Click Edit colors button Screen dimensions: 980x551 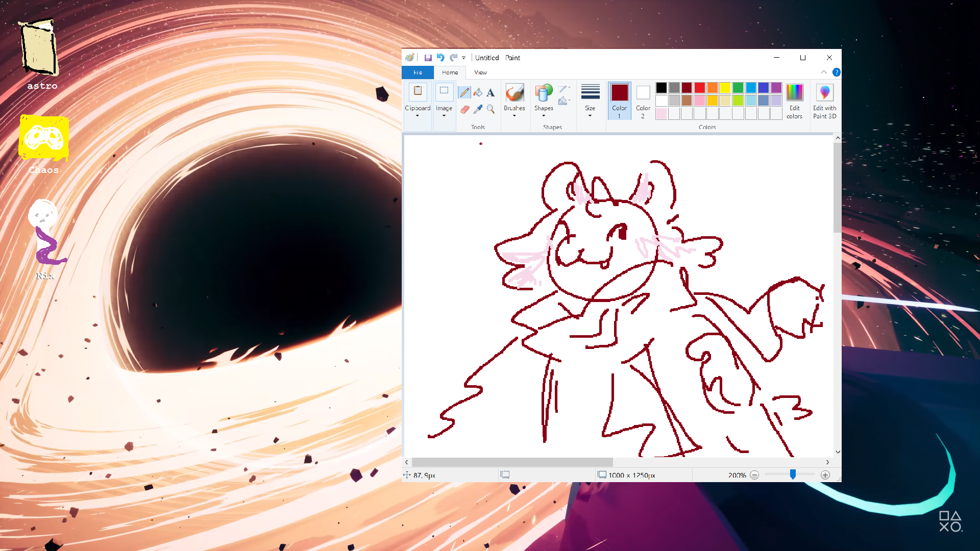pyautogui.click(x=794, y=101)
